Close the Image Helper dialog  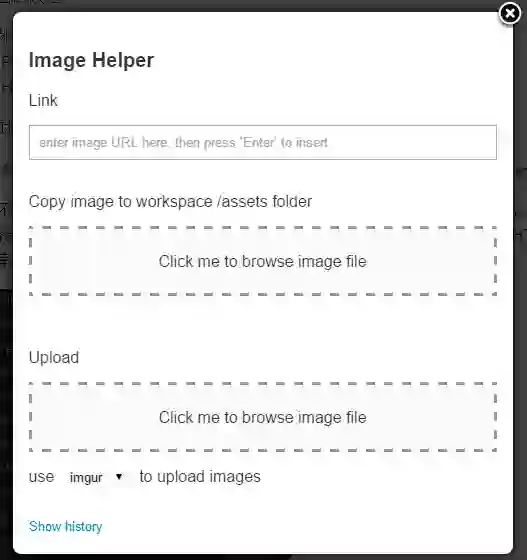[510, 14]
